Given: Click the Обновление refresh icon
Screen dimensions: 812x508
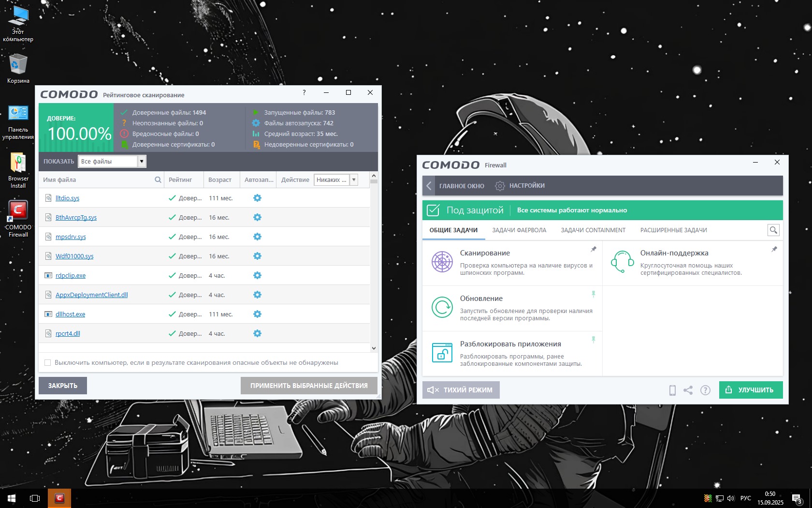Looking at the screenshot, I should point(442,307).
